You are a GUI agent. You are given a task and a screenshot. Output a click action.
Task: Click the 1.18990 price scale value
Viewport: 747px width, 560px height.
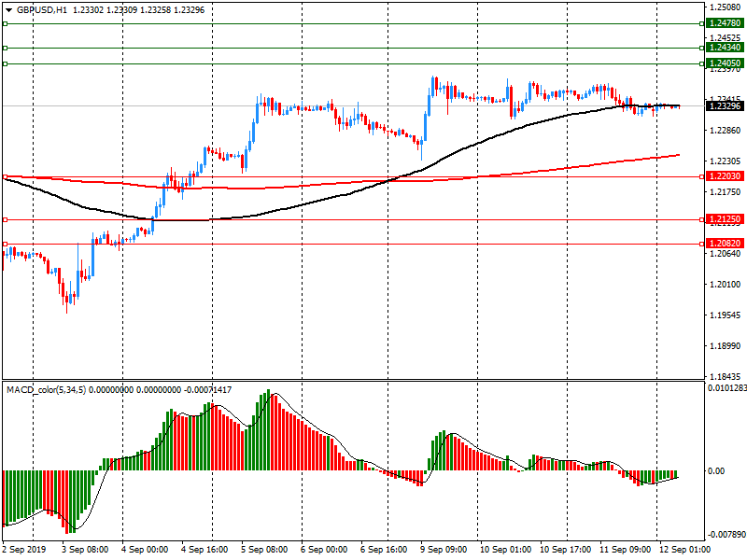726,346
